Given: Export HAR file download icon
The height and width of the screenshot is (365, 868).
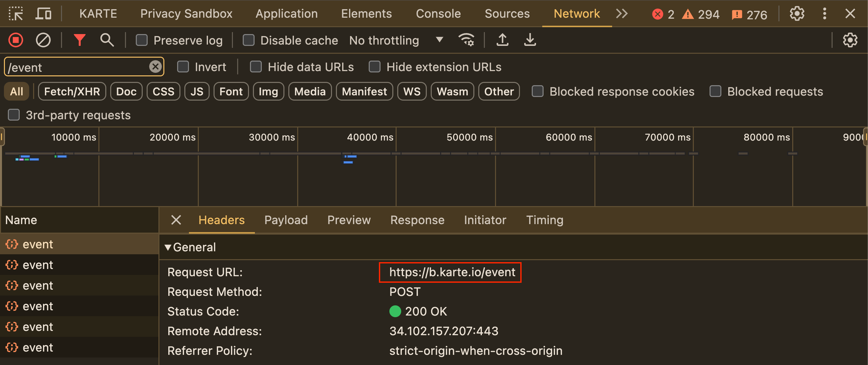Looking at the screenshot, I should (x=530, y=40).
